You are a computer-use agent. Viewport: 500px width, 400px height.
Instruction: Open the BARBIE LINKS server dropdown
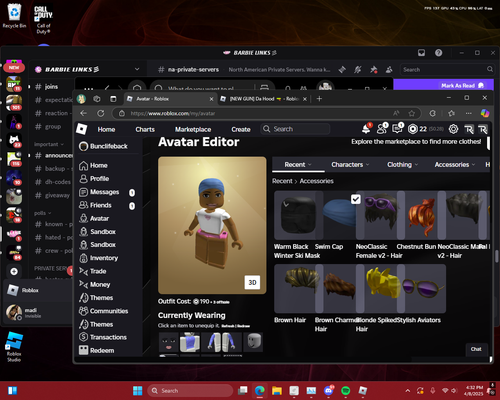pyautogui.click(x=137, y=69)
